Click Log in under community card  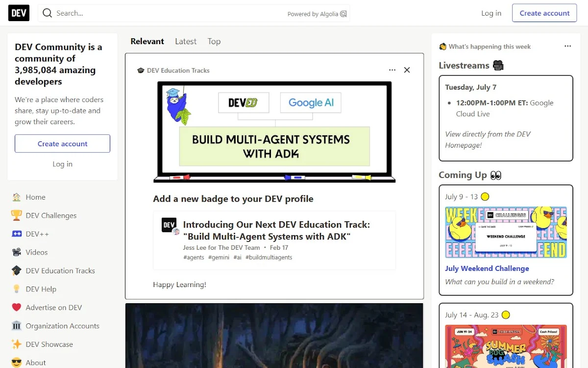(62, 164)
